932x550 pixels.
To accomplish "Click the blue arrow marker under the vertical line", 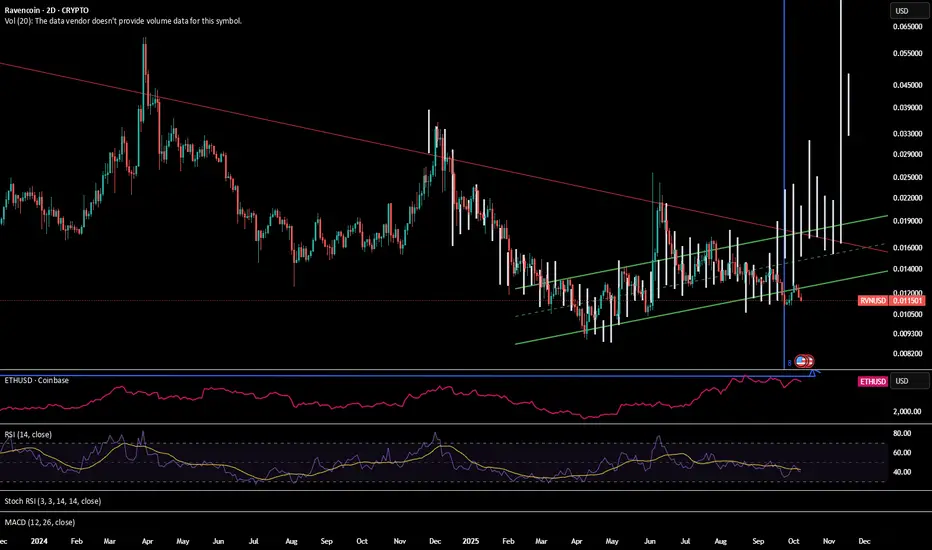I will [x=814, y=373].
